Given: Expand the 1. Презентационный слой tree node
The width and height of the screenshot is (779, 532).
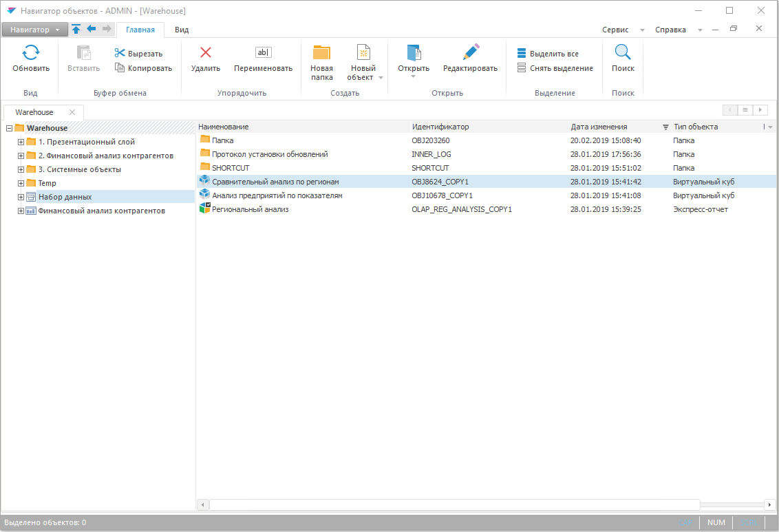Looking at the screenshot, I should [21, 142].
